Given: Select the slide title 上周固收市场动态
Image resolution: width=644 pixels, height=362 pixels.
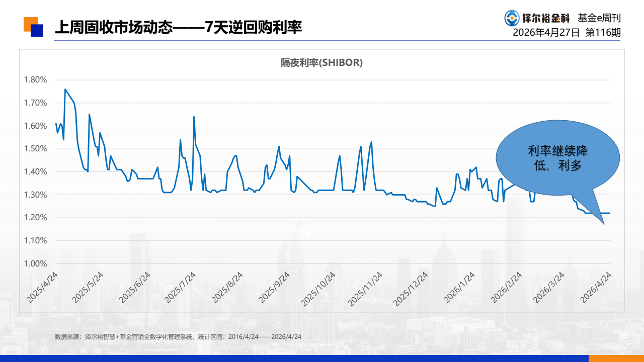Looking at the screenshot, I should 113,27.
